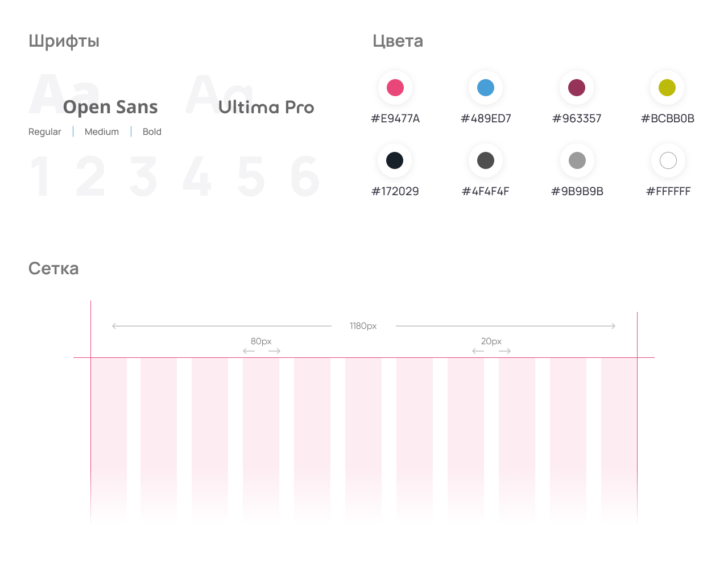Pick the light gray #9B9B9B swatch
Image resolution: width=728 pixels, height=569 pixels.
577,160
